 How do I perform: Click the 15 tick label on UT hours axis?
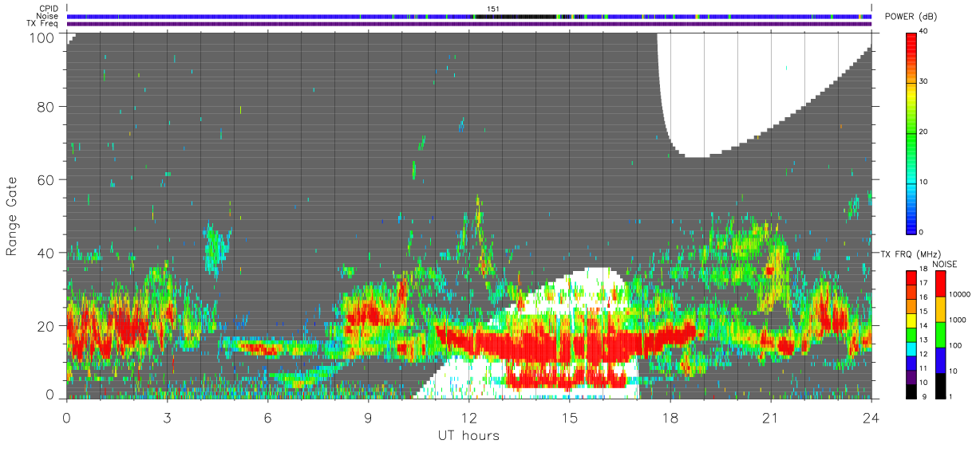click(x=570, y=417)
